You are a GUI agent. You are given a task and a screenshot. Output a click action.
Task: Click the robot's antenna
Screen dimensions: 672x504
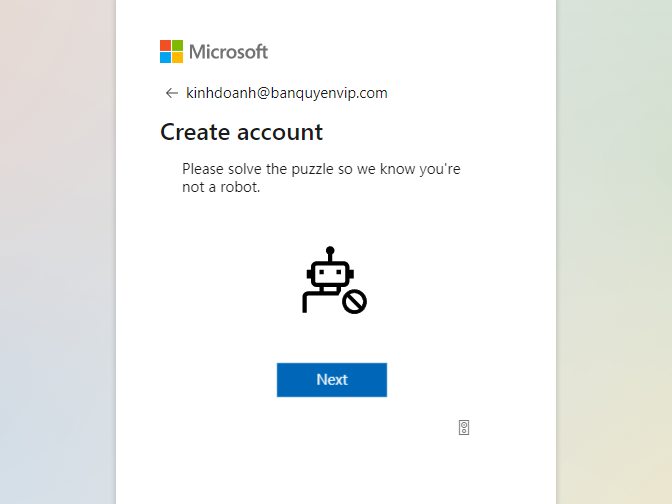click(330, 254)
